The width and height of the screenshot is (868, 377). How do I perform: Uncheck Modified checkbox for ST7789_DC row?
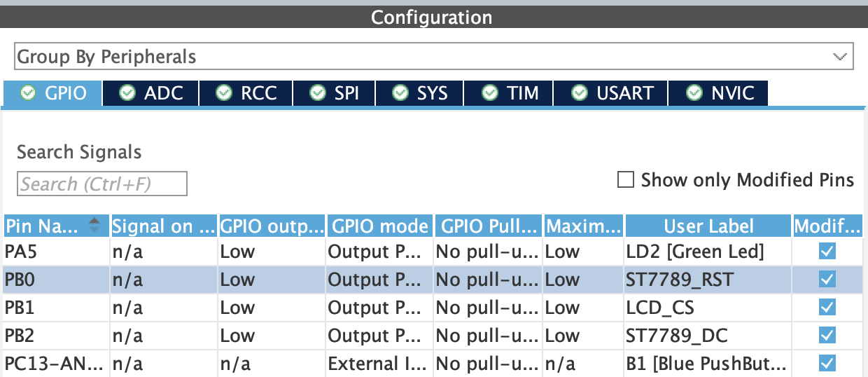click(x=827, y=336)
